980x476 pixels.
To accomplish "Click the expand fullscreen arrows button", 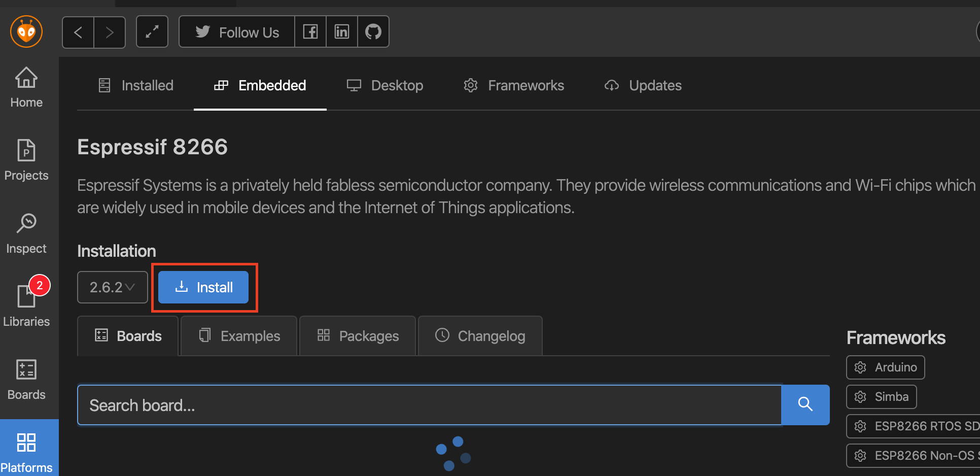I will coord(152,31).
